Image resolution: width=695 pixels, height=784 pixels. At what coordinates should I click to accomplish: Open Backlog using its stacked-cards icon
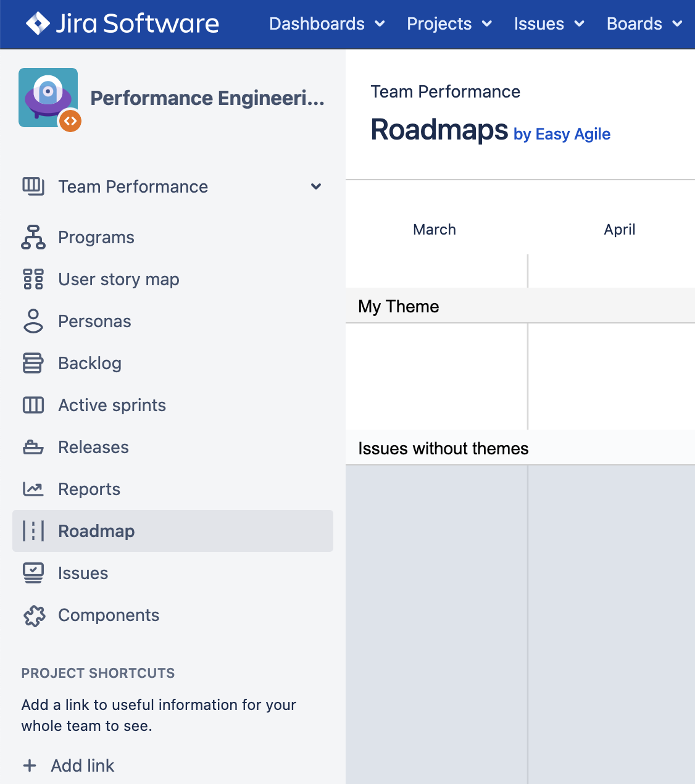click(x=33, y=363)
